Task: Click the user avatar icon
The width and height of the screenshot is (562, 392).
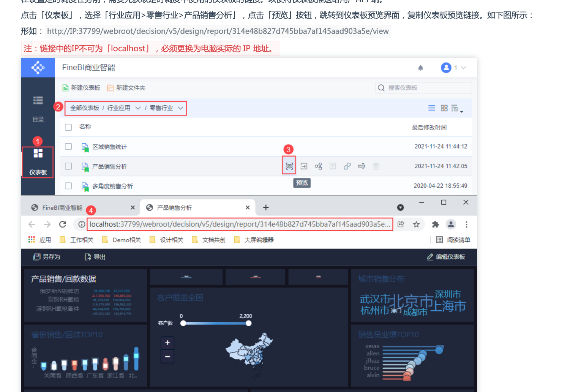Action: point(446,68)
